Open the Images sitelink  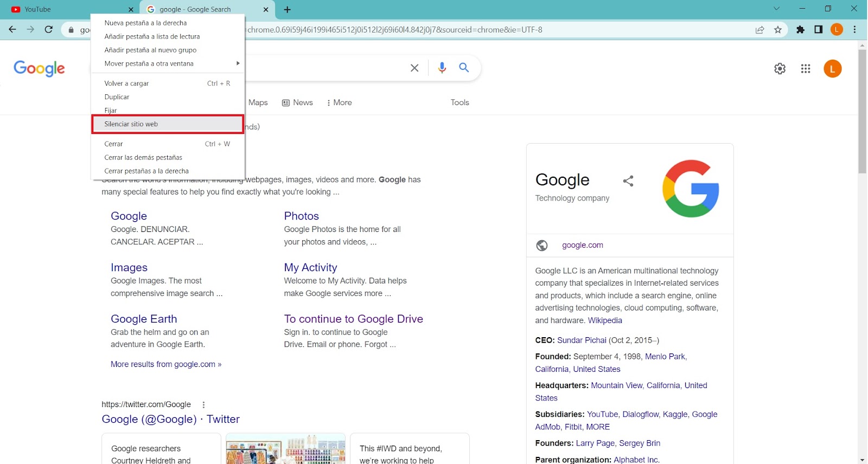click(129, 268)
